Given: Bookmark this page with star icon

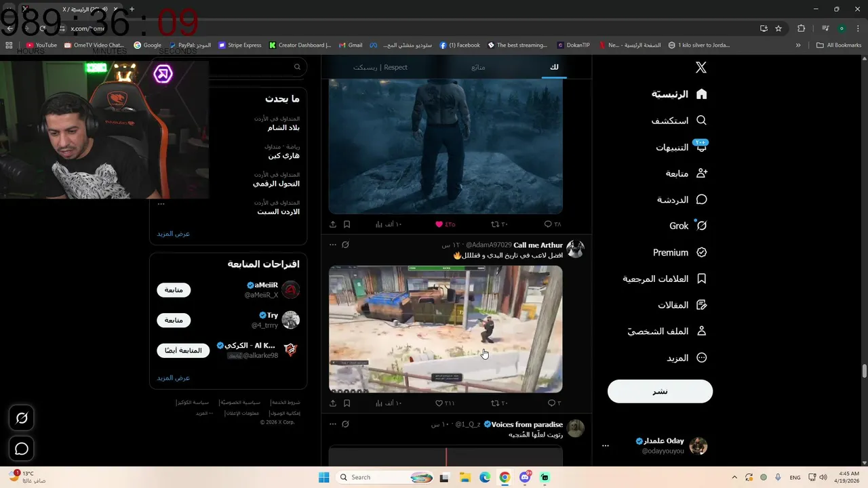Looking at the screenshot, I should point(778,28).
